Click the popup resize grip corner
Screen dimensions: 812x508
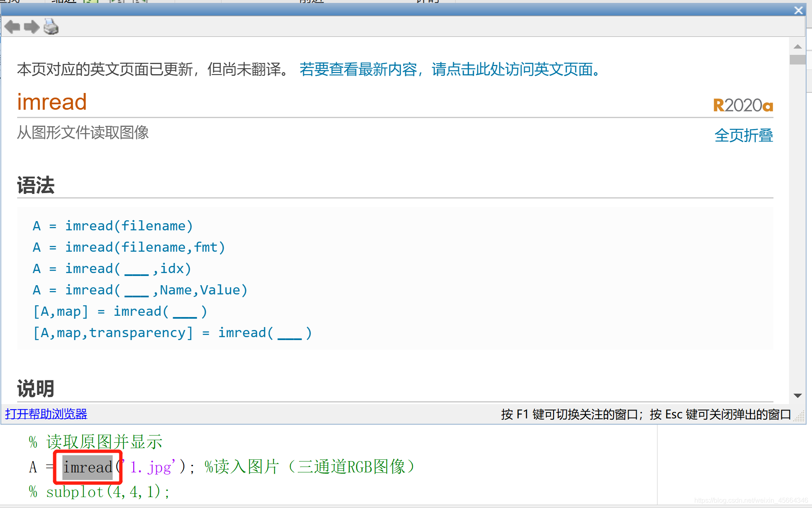tap(799, 416)
